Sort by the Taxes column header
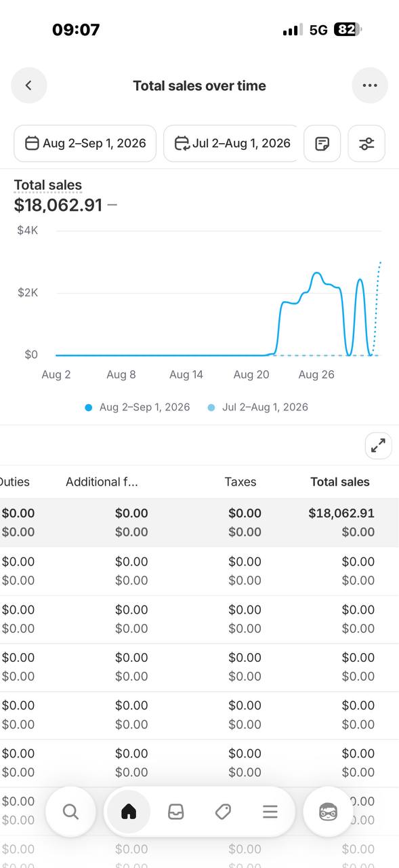The image size is (399, 868). [240, 482]
